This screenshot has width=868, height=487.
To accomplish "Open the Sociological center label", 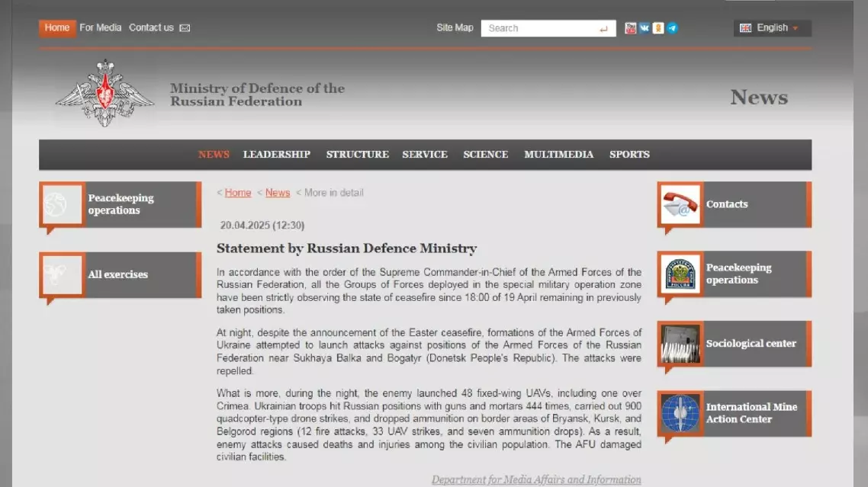I will pyautogui.click(x=751, y=344).
